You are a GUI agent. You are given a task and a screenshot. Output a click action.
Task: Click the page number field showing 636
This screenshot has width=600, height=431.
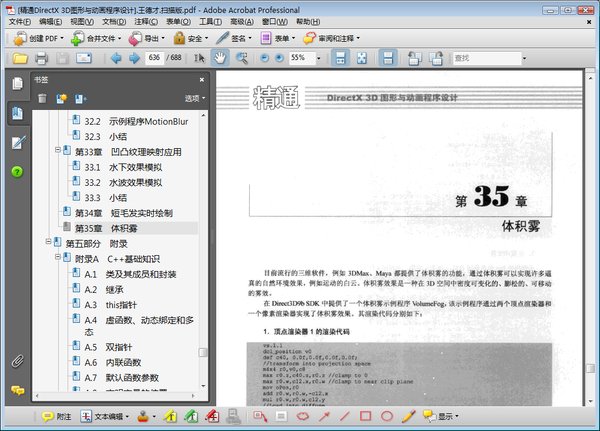pyautogui.click(x=154, y=58)
